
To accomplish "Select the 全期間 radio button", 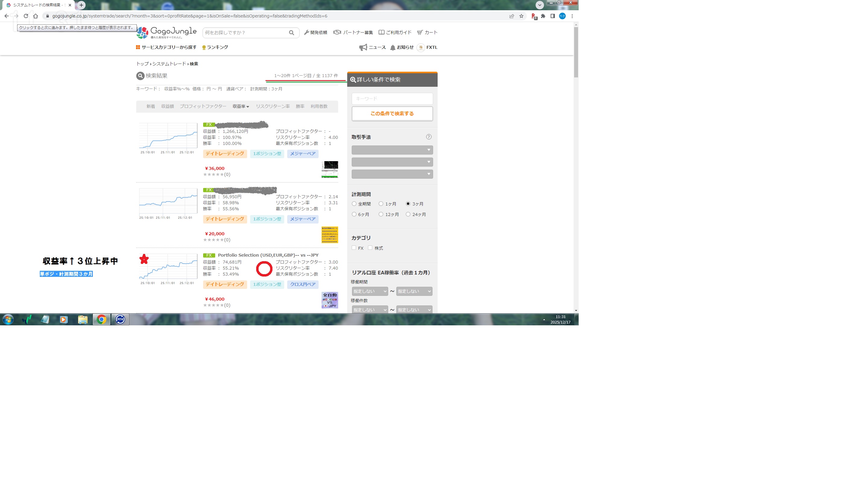I will pyautogui.click(x=354, y=204).
